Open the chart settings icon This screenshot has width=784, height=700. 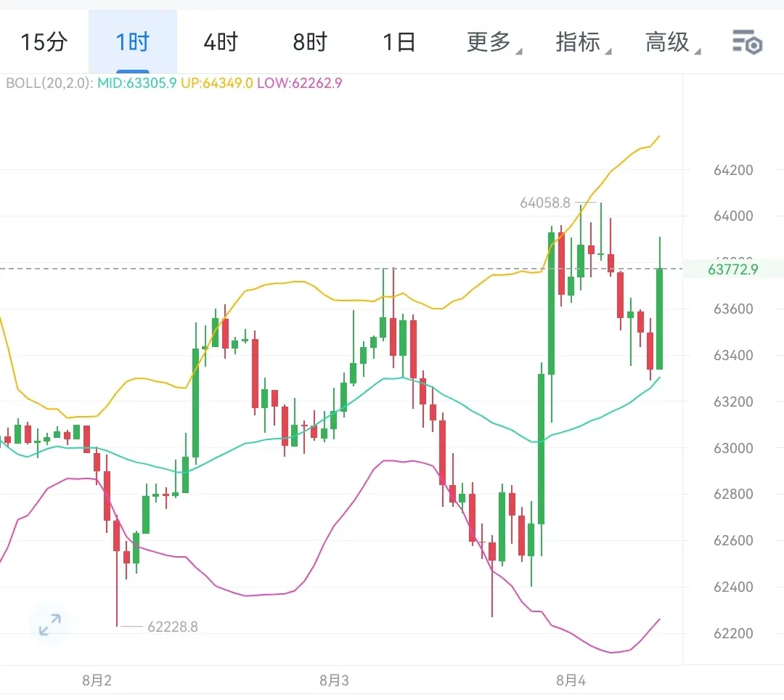click(748, 42)
